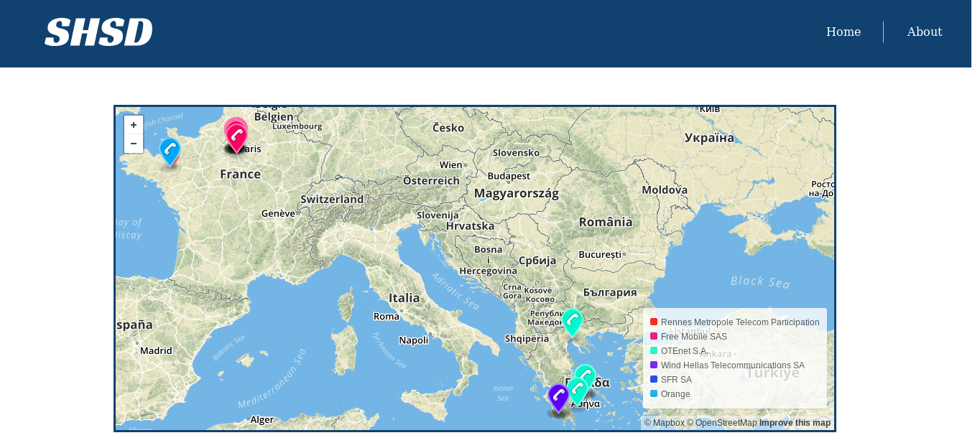Click the 'Magyarország' label on map
This screenshot has width=980, height=448.
pos(516,193)
